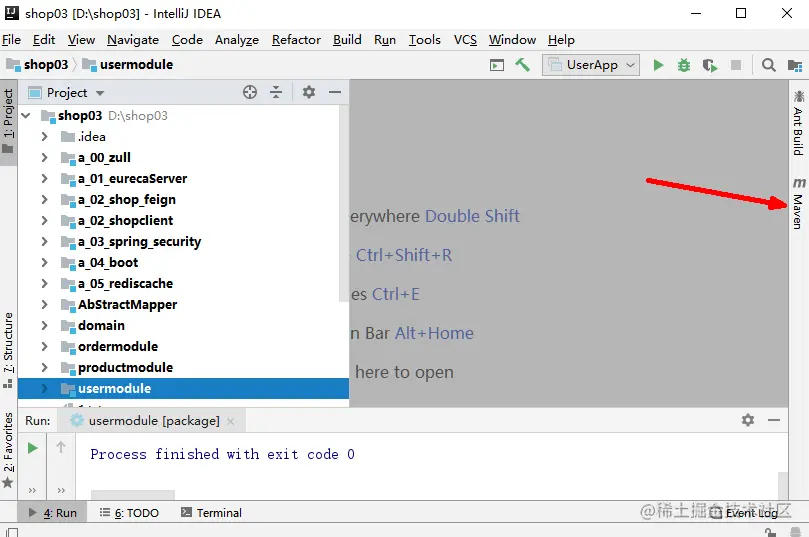The width and height of the screenshot is (809, 537).
Task: Open the Edit menu
Action: click(x=44, y=40)
